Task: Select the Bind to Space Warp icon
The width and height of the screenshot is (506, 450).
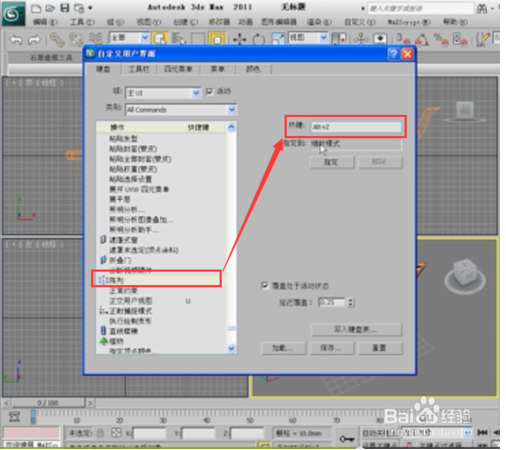Action: (96, 39)
